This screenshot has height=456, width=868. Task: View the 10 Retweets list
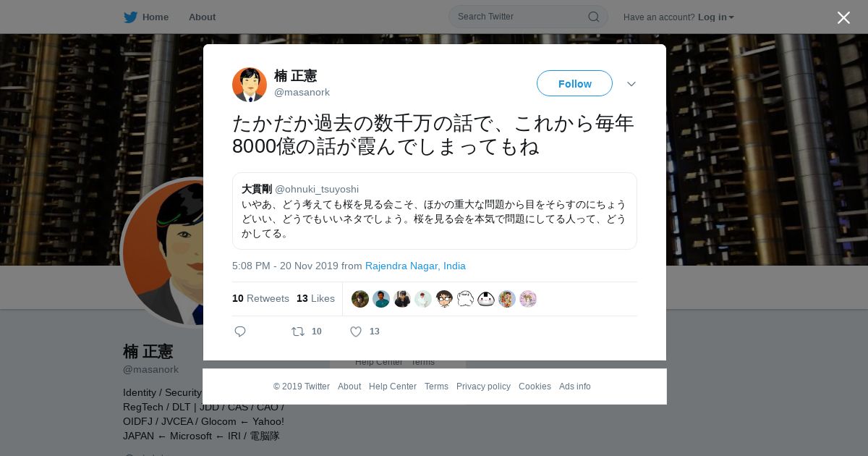point(260,298)
